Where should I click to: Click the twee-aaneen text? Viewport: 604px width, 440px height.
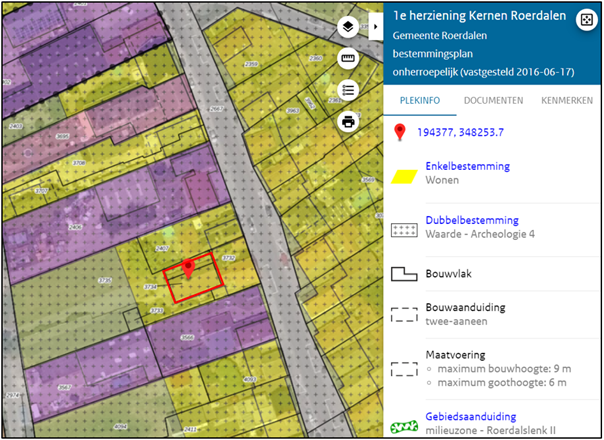tap(456, 321)
